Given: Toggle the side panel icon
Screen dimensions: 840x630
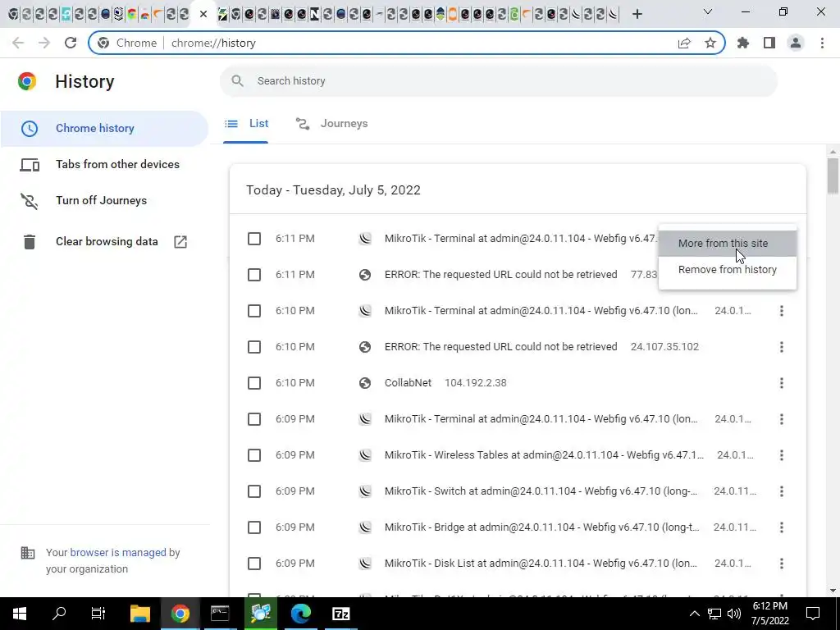Looking at the screenshot, I should tap(769, 43).
